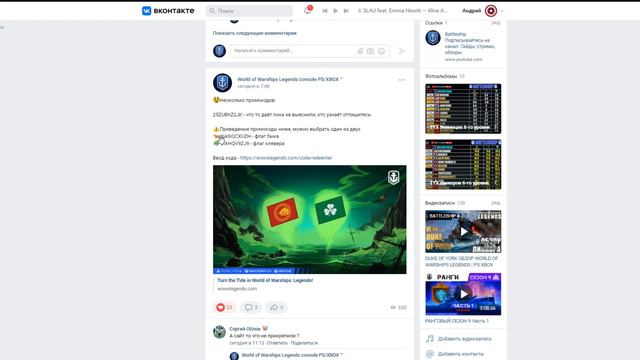Open Turn the Tide article link
Viewport: 640px width, 360px height.
(x=265, y=280)
